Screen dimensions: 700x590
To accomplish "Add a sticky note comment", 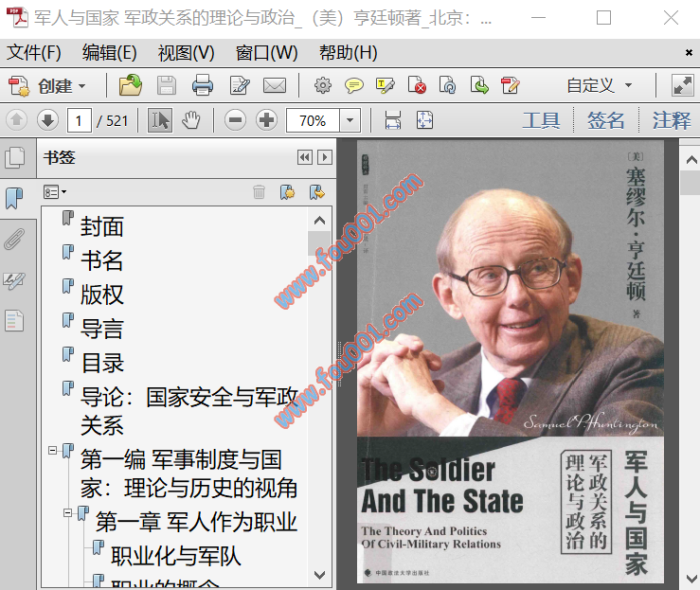I will coord(354,85).
